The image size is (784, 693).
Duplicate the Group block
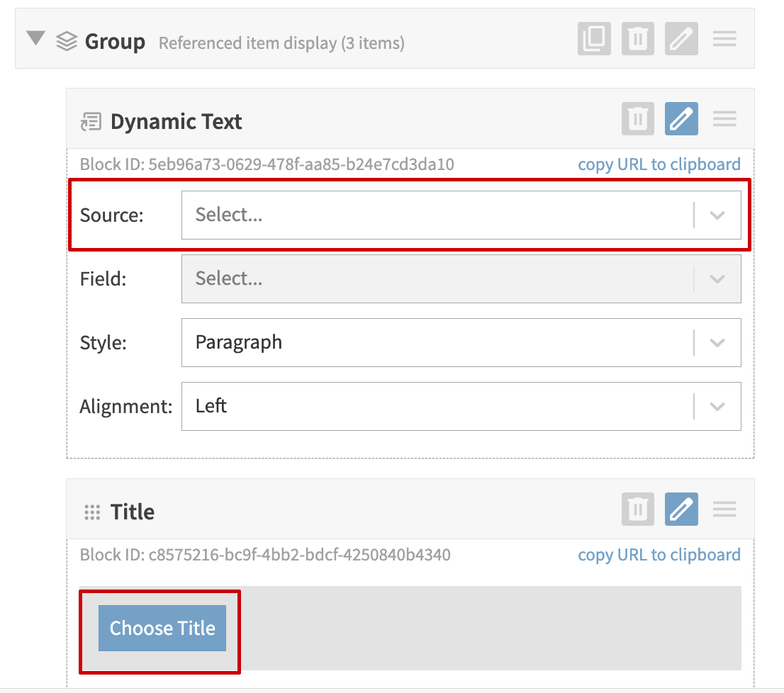[x=594, y=39]
